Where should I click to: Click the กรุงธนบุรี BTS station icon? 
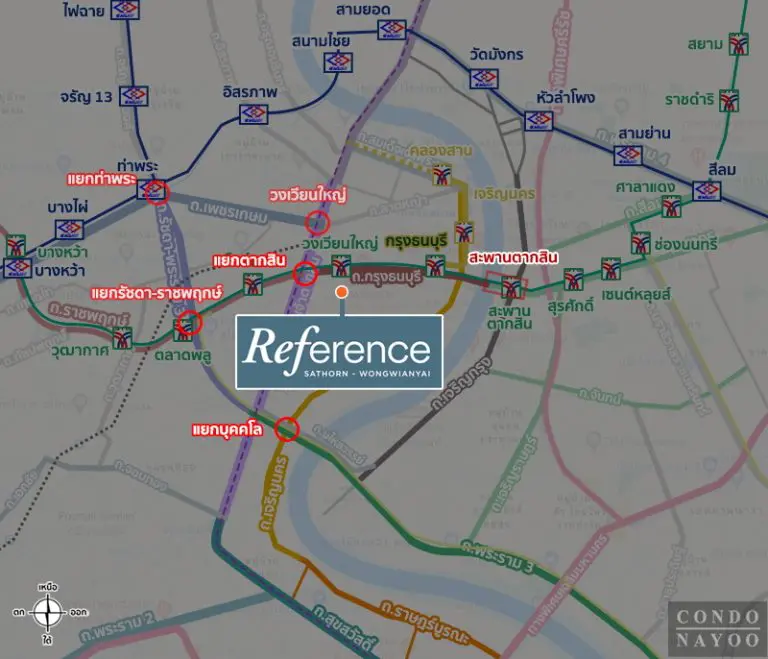435,266
